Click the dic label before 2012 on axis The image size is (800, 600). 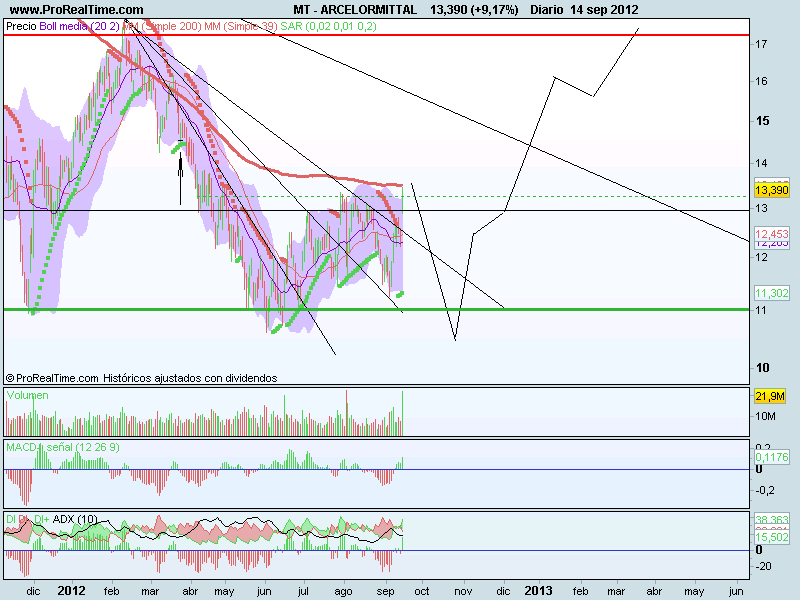[x=33, y=591]
